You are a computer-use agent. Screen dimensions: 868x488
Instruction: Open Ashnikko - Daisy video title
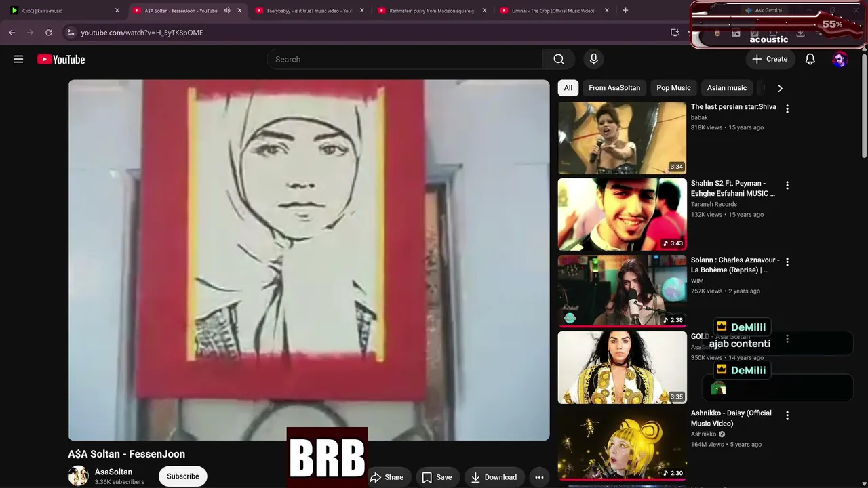(x=731, y=418)
